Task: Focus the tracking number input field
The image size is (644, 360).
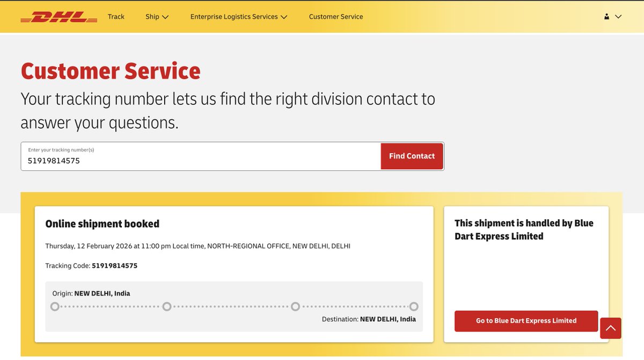Action: pos(201,156)
